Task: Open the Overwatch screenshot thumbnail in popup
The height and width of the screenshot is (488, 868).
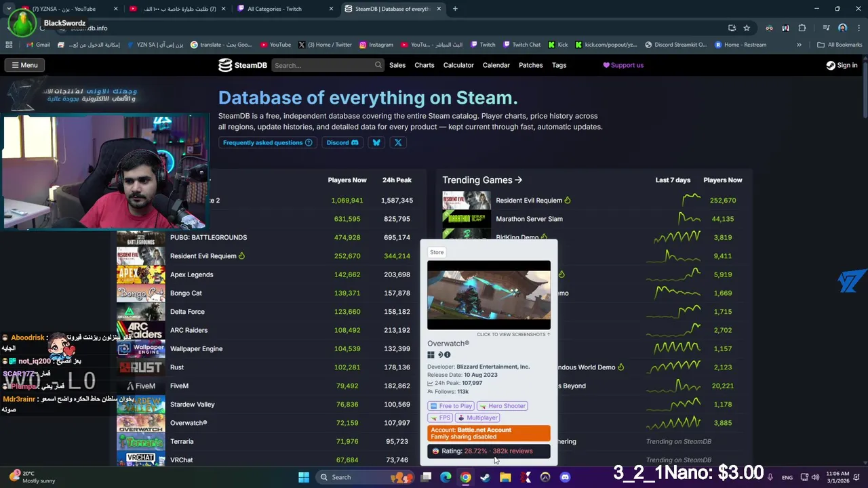Action: (x=489, y=295)
